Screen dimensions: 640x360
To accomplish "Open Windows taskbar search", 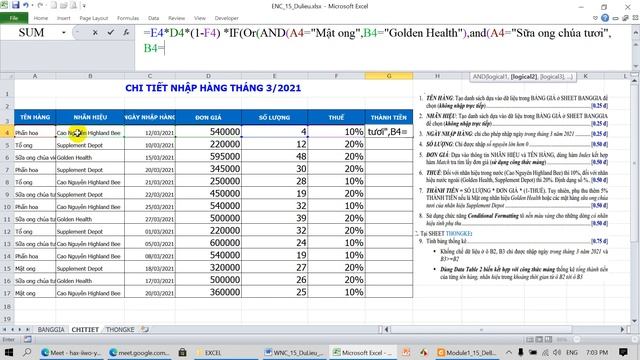I will [x=27, y=352].
